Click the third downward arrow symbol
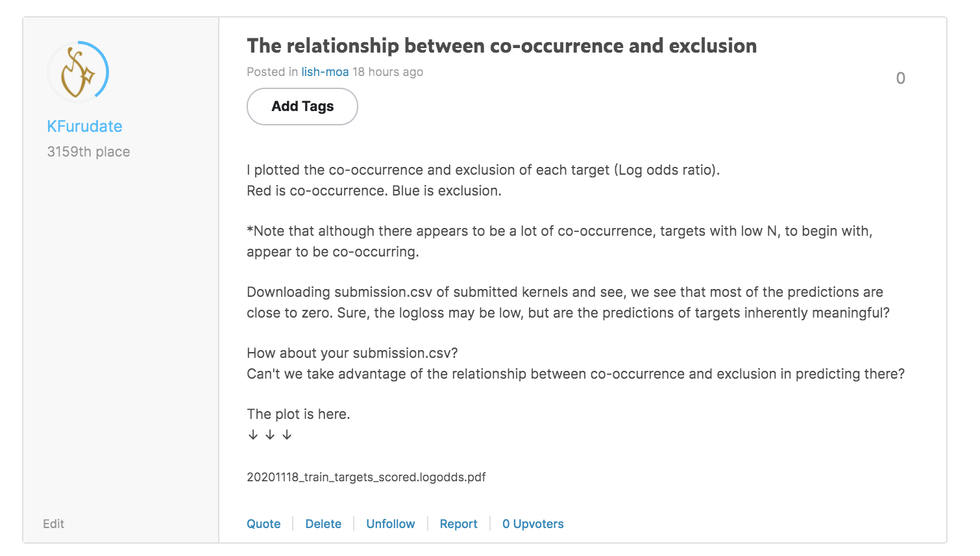Viewport: 980px width, 556px height. pos(286,434)
